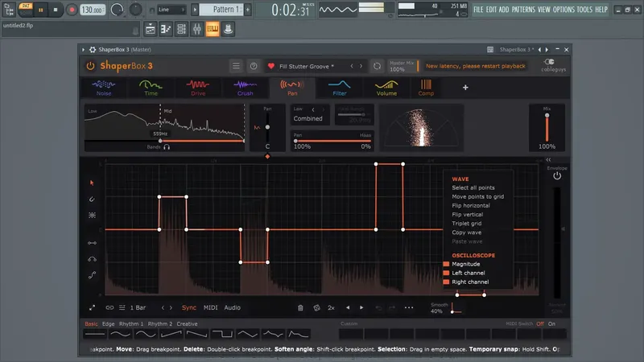Toggle band solo headphones icon
This screenshot has width=644, height=362.
pyautogui.click(x=167, y=147)
